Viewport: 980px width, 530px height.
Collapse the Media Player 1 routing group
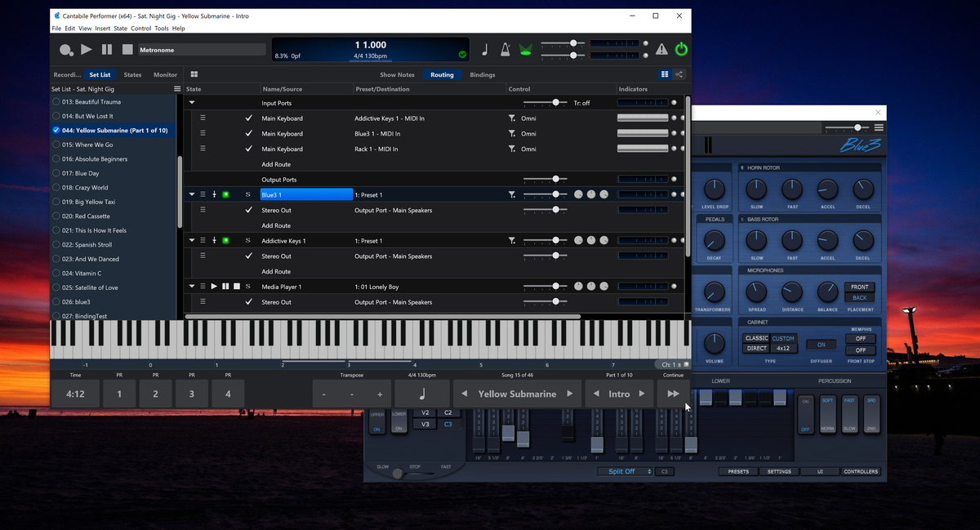[190, 286]
